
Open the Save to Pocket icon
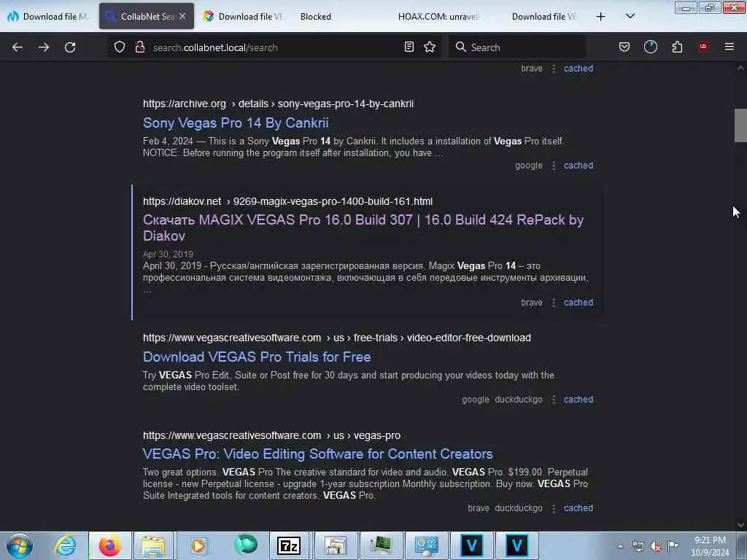tap(624, 47)
